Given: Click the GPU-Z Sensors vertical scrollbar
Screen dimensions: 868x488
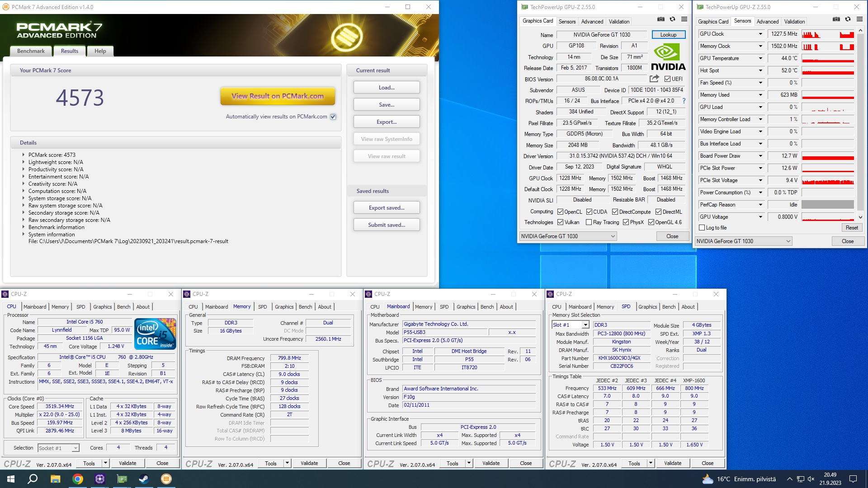Looking at the screenshot, I should click(860, 123).
